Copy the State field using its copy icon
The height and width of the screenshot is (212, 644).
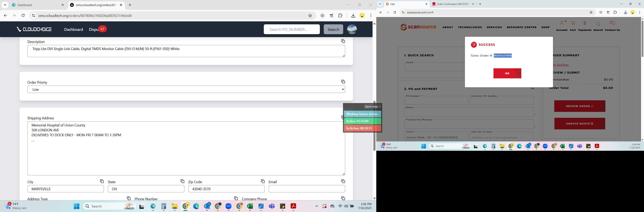click(x=182, y=181)
